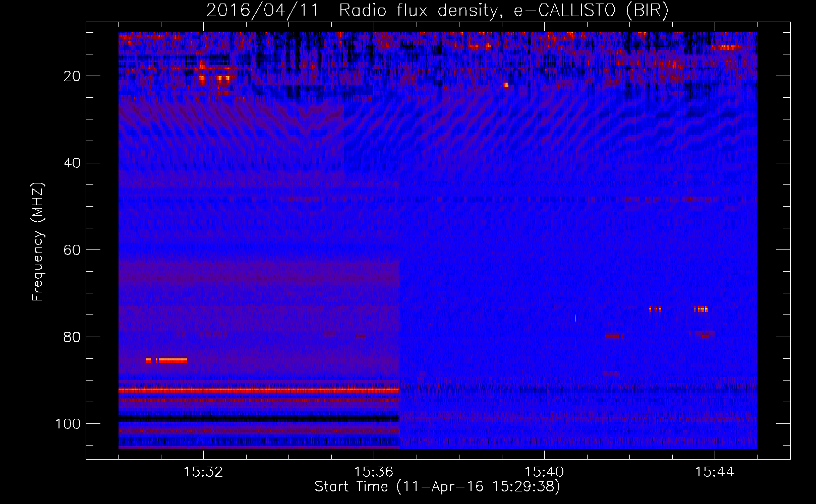Click the 20 MHz frequency tick label
816x504 pixels.
[x=72, y=76]
